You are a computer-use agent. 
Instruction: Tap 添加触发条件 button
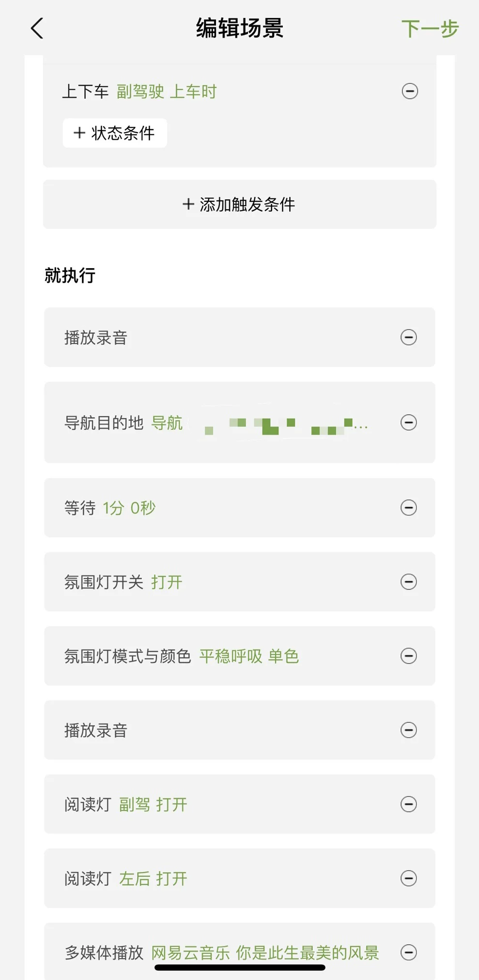point(239,204)
